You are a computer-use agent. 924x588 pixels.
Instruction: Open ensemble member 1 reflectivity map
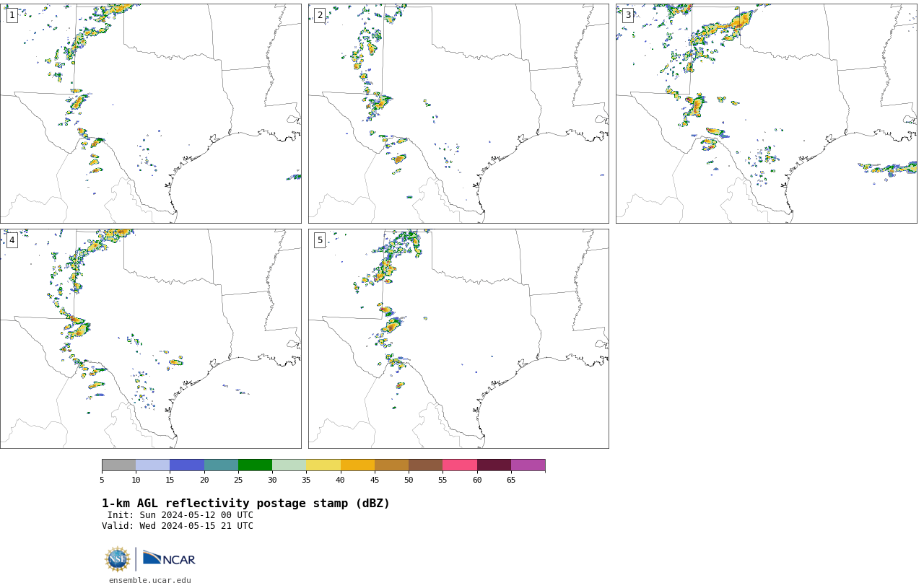coord(150,113)
